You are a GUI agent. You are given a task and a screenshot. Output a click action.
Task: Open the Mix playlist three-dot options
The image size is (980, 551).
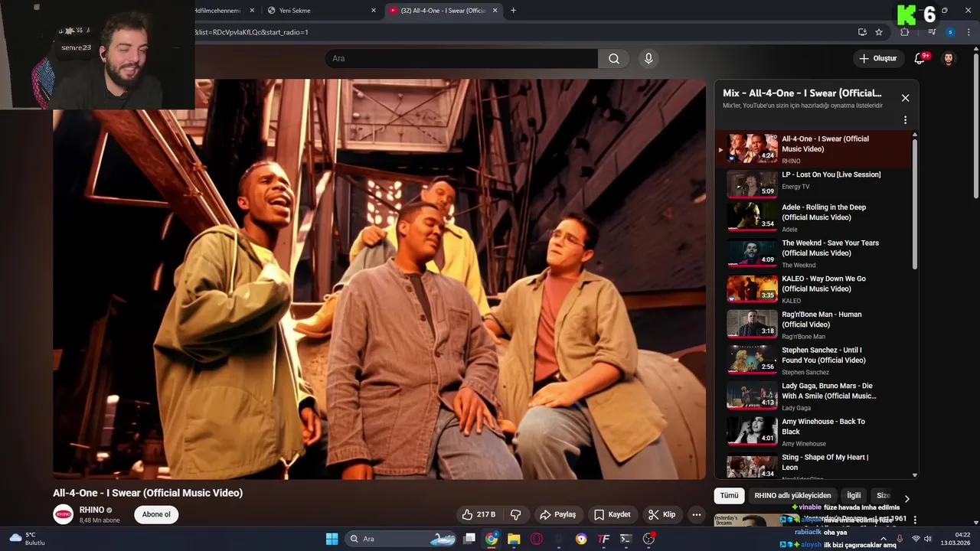point(905,120)
